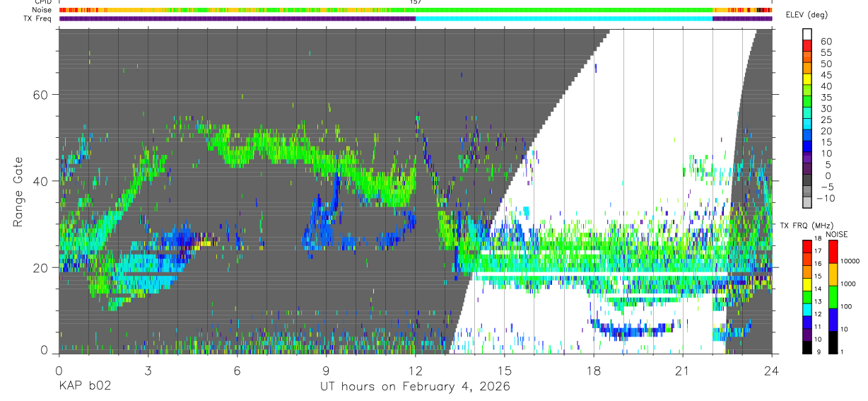Viewport: 868px width, 401px height.
Task: Click the purple 10-11 MHz TX FRQ segment
Action: (807, 335)
